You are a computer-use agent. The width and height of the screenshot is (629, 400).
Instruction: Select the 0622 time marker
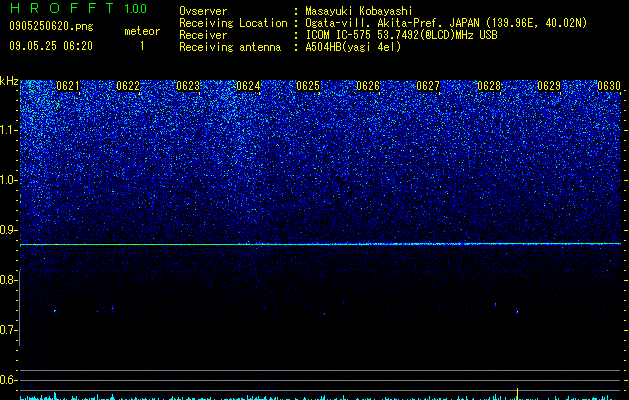128,86
